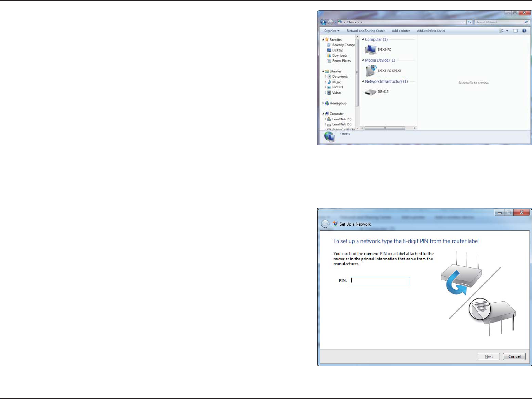Select the DIR-615 router icon
Viewport: 532px width, 399px height.
pyautogui.click(x=370, y=92)
